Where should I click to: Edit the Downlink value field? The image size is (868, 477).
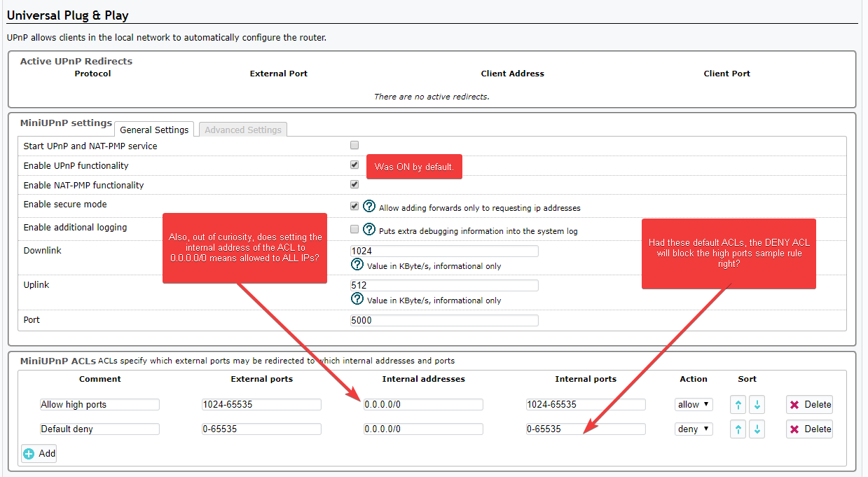click(444, 251)
